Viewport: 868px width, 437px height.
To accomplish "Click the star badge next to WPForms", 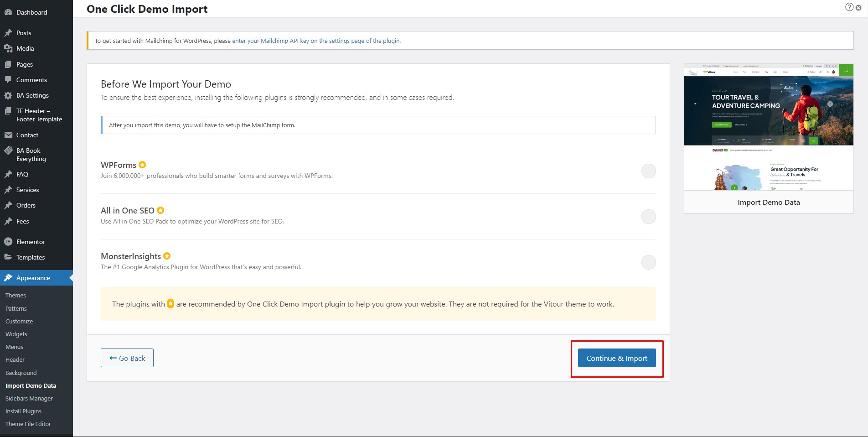I will click(x=142, y=165).
